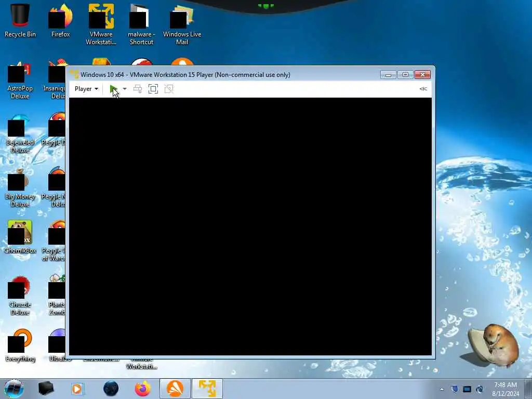
Task: Select the Chuzzle Deluxe desktop icon
Action: click(20, 296)
